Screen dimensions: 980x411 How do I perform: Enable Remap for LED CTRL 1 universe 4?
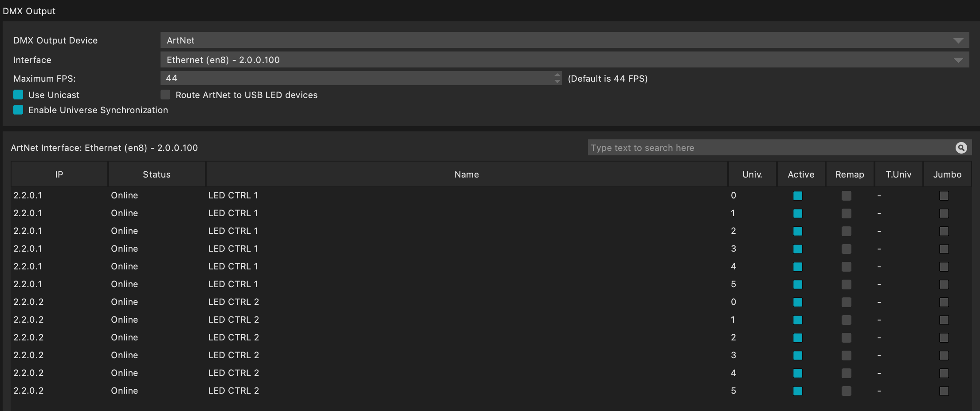tap(847, 267)
